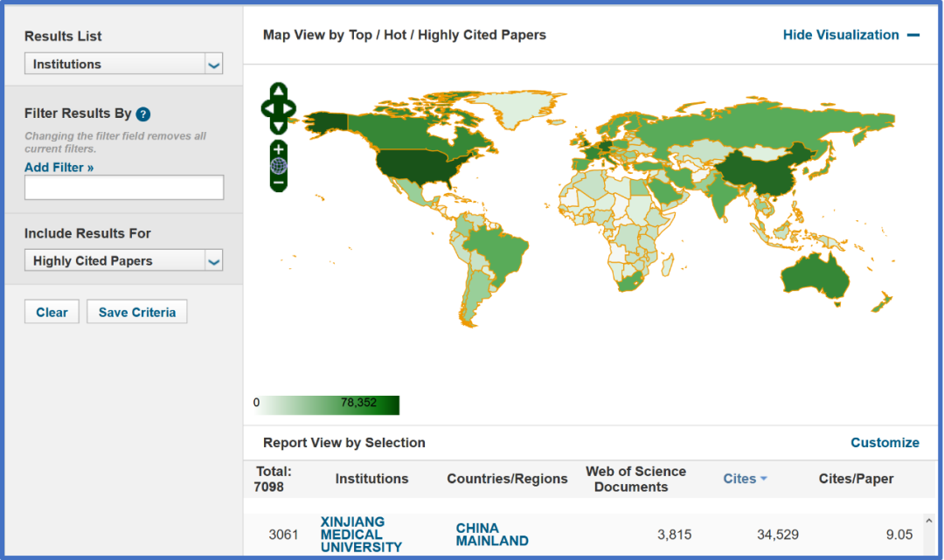Viewport: 944px width, 560px height.
Task: Pan the map left with the arrow
Action: [x=267, y=109]
